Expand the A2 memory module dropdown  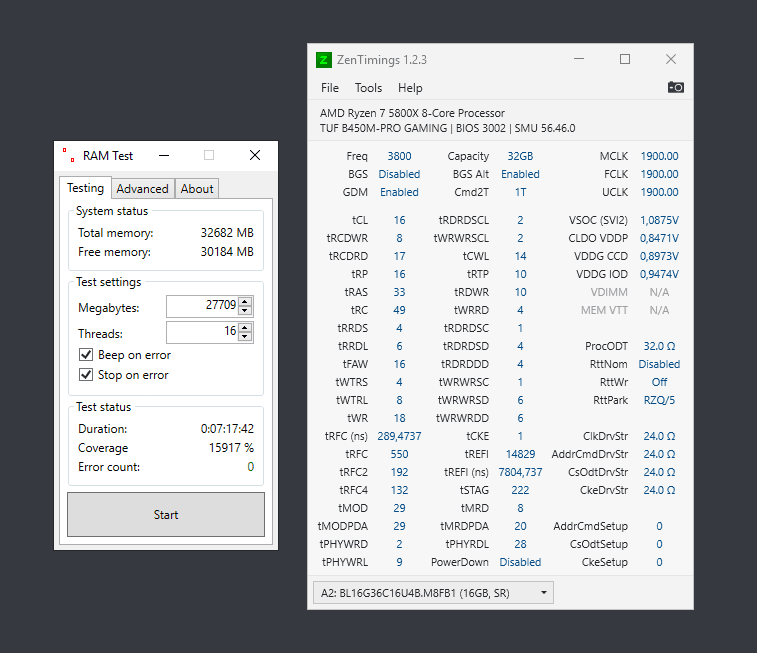point(434,593)
